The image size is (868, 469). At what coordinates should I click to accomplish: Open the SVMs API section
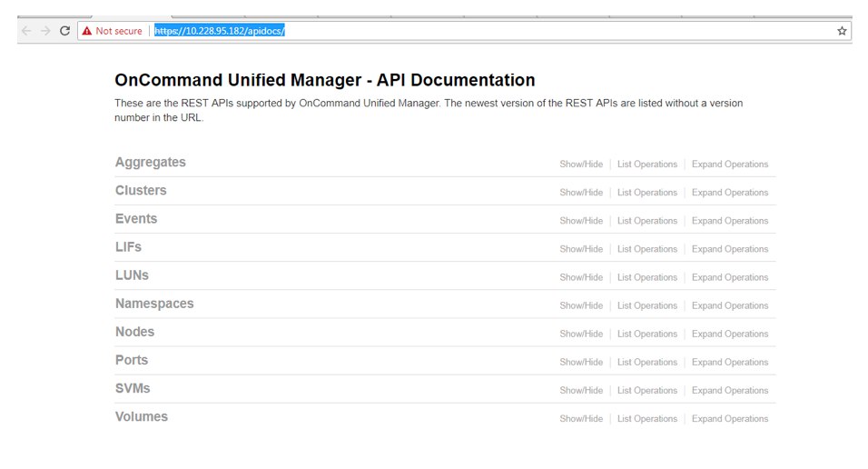tap(133, 389)
